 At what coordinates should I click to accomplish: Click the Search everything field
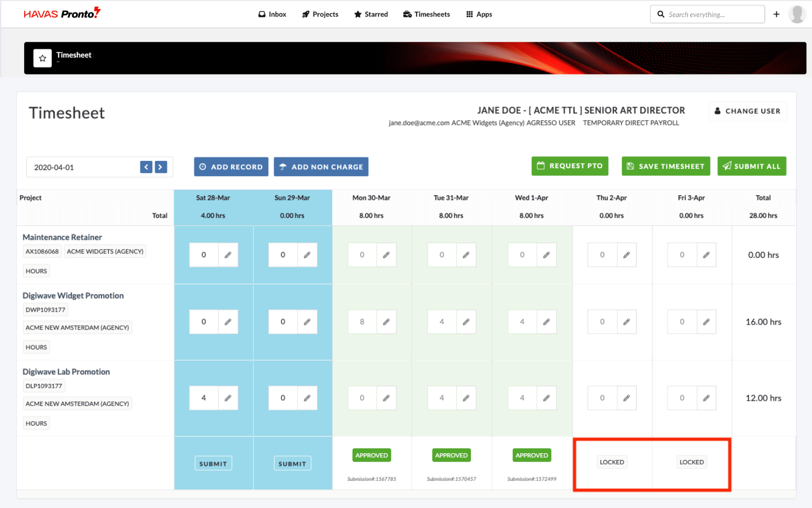[708, 14]
